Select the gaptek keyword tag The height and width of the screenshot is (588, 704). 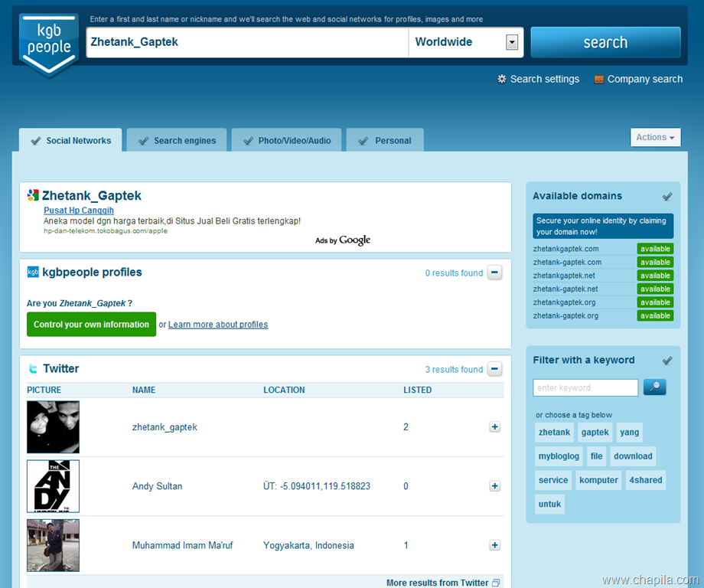point(595,432)
